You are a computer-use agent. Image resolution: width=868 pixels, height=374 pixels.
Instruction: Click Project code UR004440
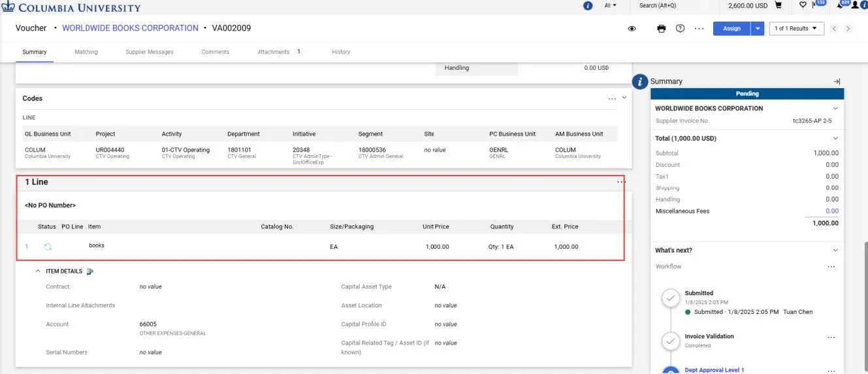pos(110,150)
